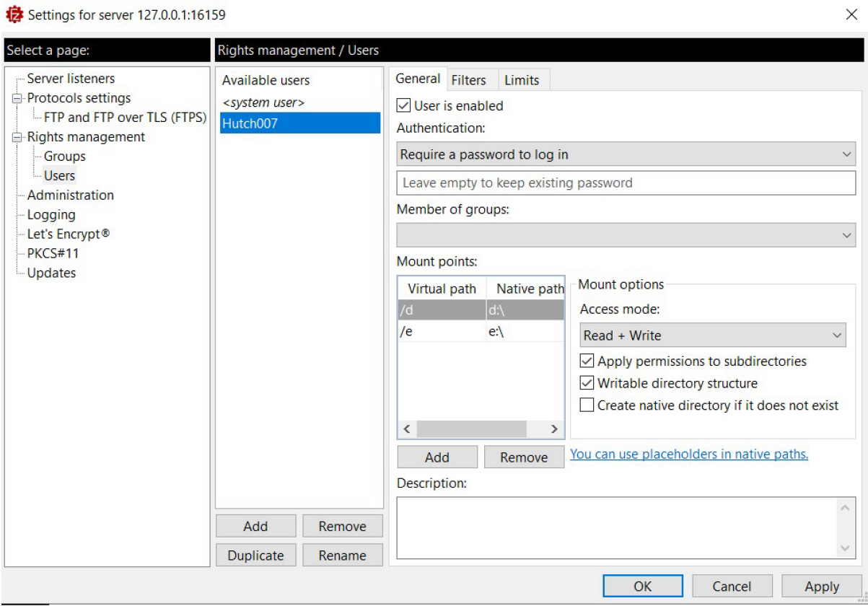Switch to the Filters tab
Image resolution: width=868 pixels, height=606 pixels.
click(468, 80)
